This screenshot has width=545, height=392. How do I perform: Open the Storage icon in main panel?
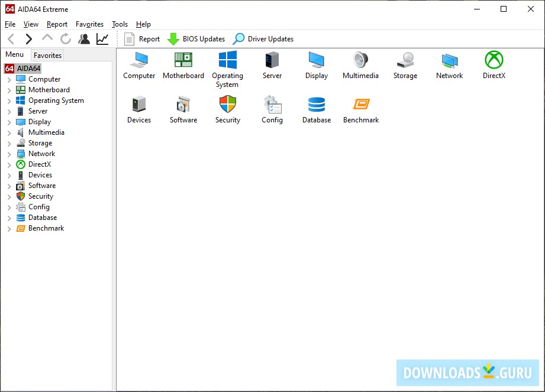point(405,60)
